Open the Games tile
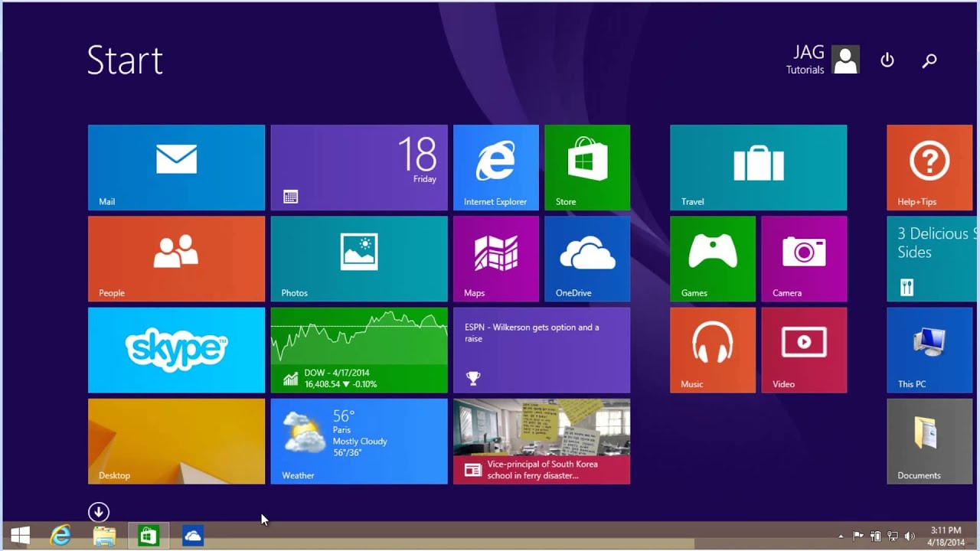Screen dimensions: 980x551 pyautogui.click(x=713, y=259)
